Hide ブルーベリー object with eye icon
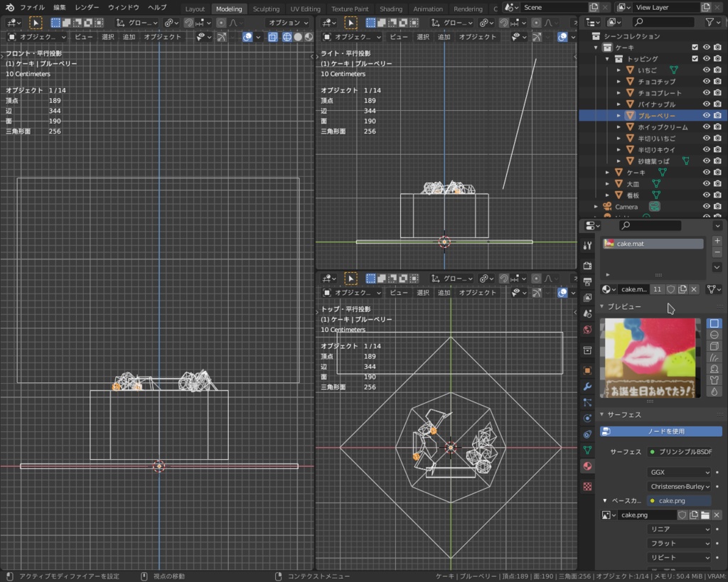 (x=707, y=116)
